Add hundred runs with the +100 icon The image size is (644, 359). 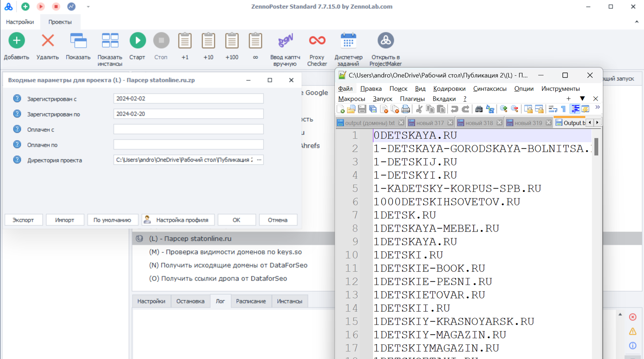pyautogui.click(x=232, y=41)
